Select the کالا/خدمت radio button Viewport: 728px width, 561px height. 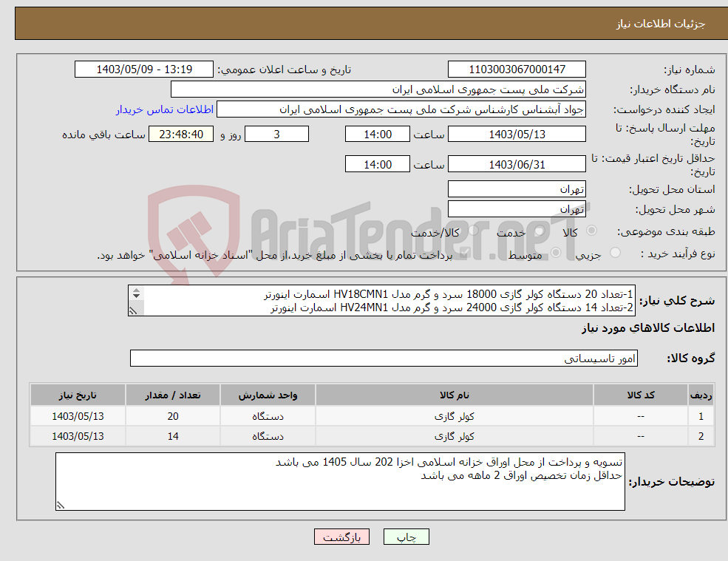pyautogui.click(x=473, y=231)
